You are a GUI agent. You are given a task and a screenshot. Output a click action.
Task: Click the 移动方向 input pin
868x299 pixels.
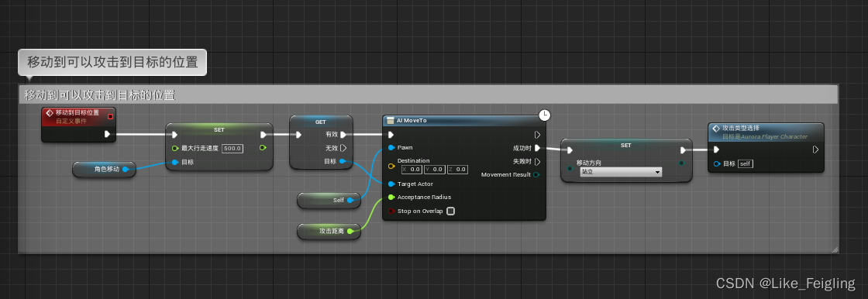[x=570, y=168]
